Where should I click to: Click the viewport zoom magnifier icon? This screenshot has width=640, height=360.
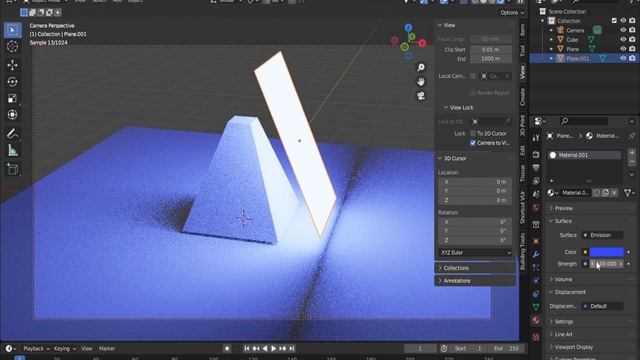[x=421, y=67]
